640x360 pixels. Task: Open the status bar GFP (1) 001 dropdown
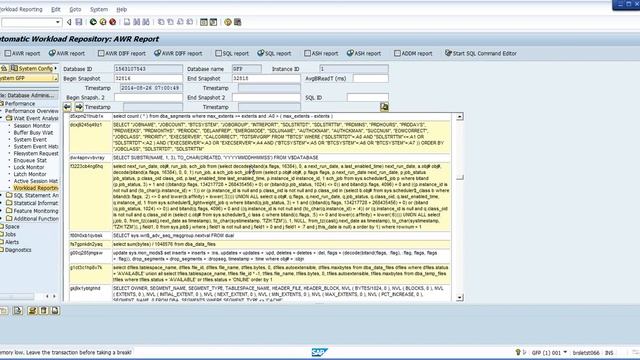(x=565, y=352)
